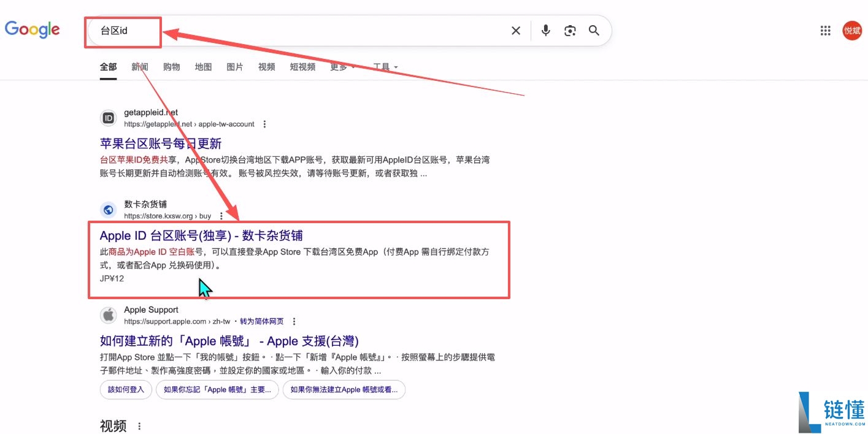Expand the 工具 dropdown

tap(386, 67)
